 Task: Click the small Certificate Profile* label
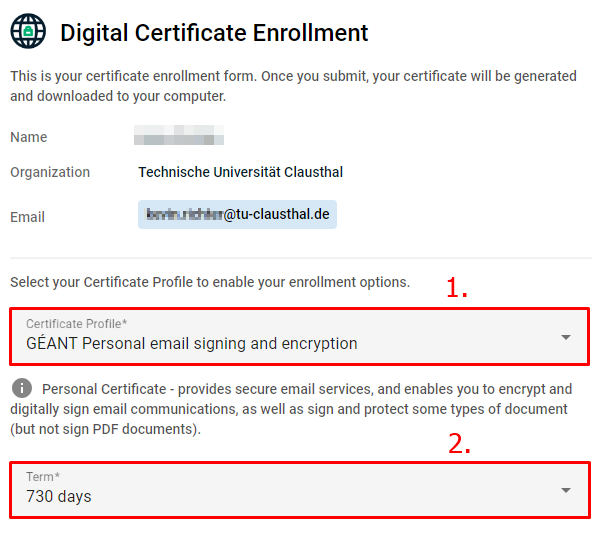point(77,324)
